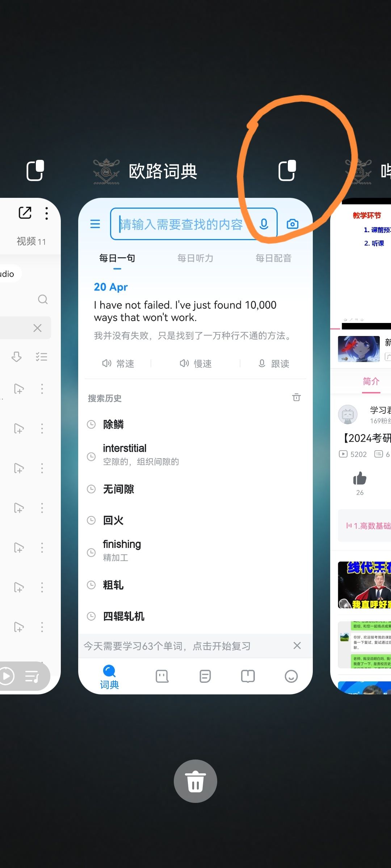Tap the 视频 11 tab in left app
The image size is (391, 868).
31,241
